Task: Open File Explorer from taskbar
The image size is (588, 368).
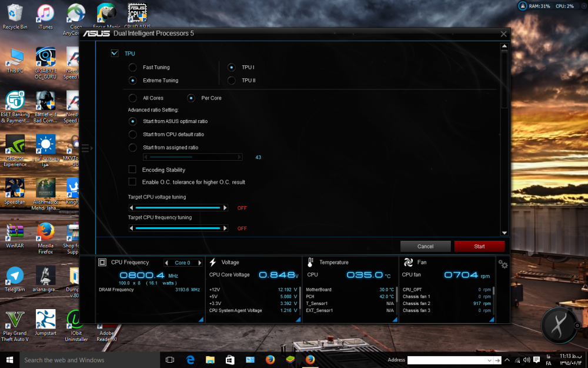Action: coord(210,360)
